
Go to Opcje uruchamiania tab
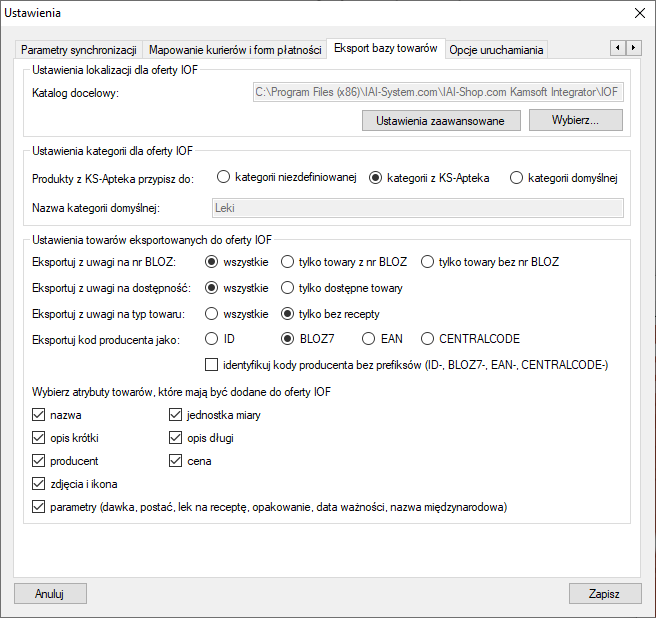tap(496, 49)
